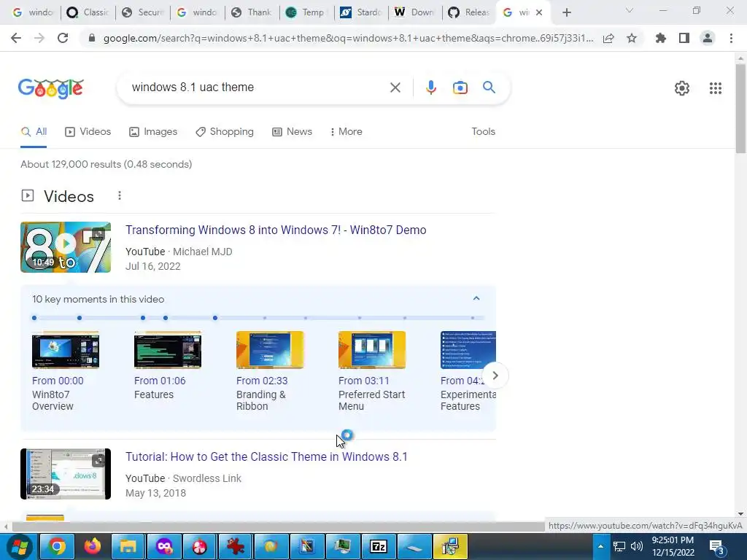Jump to the 00:00 Win8to7 Overview moment
Viewport: 747px width, 560px height.
tap(65, 371)
